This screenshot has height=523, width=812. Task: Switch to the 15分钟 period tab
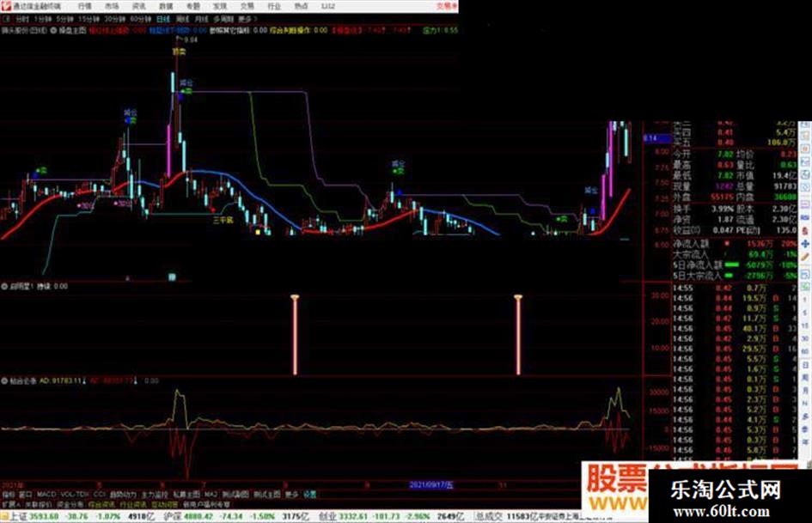[x=89, y=19]
